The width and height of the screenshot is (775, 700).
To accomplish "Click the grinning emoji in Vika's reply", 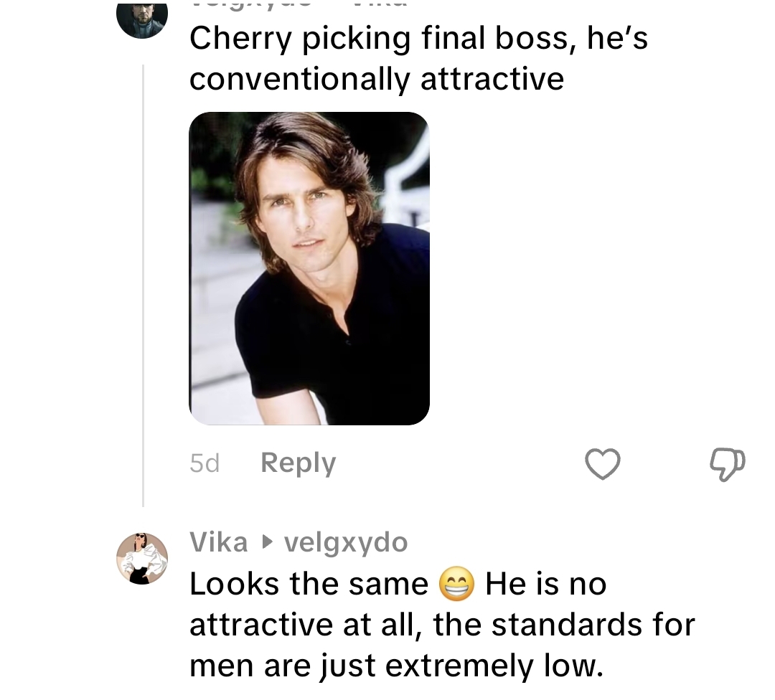I will click(456, 585).
